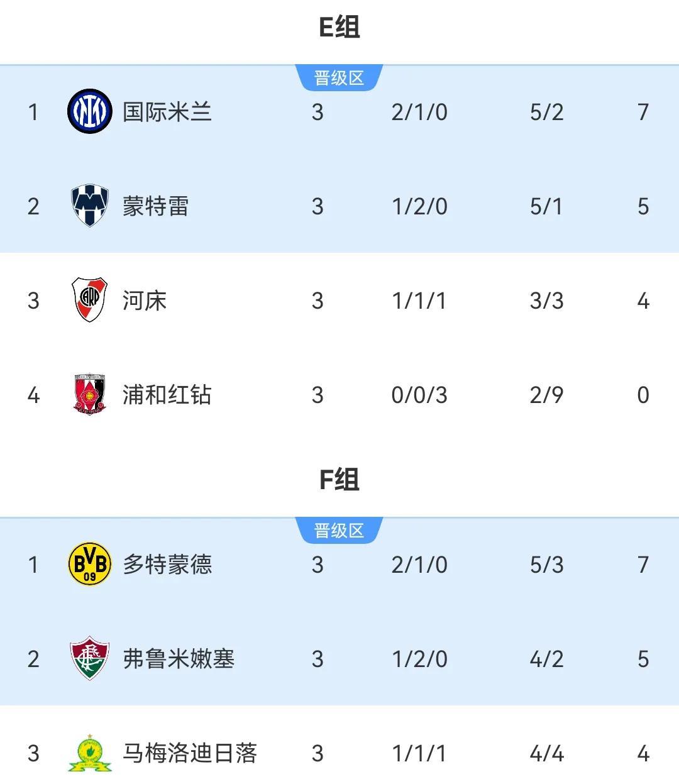The image size is (679, 784).
Task: Open team page for 蒙特雷
Action: [x=156, y=206]
